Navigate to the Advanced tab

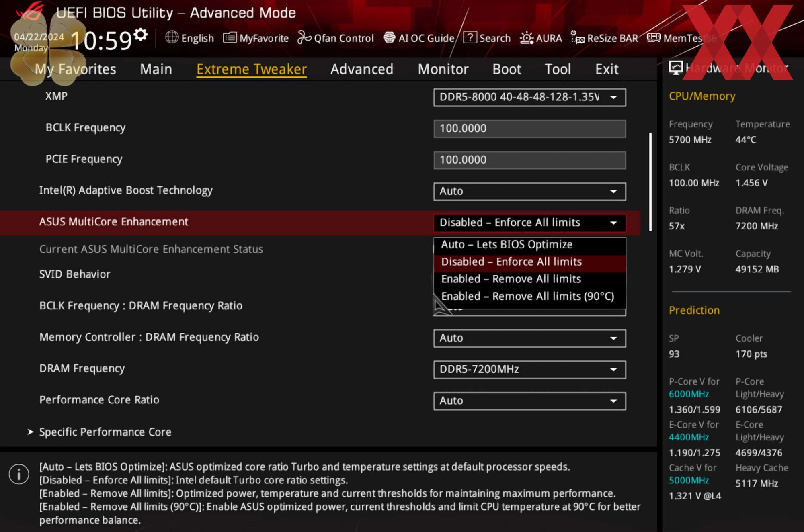361,69
